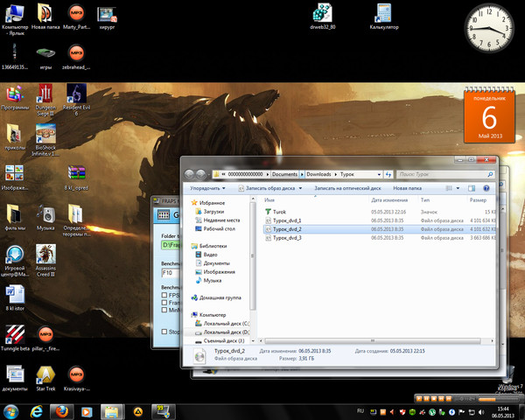This screenshot has width=525, height=420.
Task: Click the Downloads breadcrumb segment
Action: 318,174
